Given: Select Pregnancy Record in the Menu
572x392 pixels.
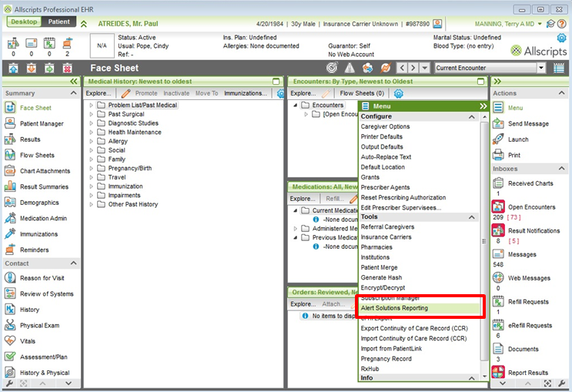Looking at the screenshot, I should (386, 359).
